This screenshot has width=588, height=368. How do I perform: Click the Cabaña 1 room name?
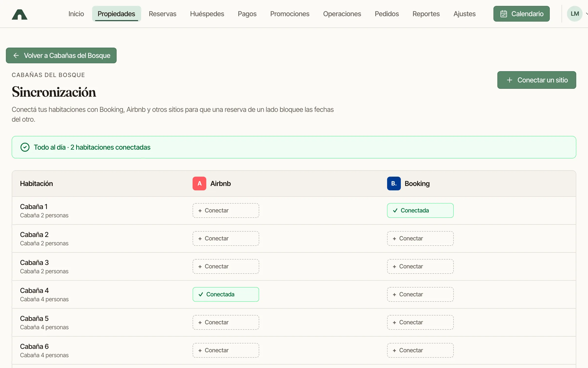pos(34,207)
